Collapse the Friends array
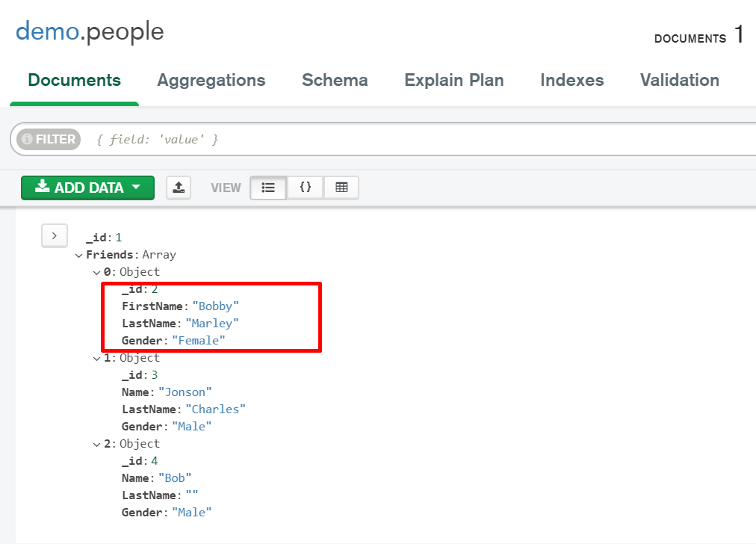Viewport: 756px width, 544px height. tap(78, 255)
